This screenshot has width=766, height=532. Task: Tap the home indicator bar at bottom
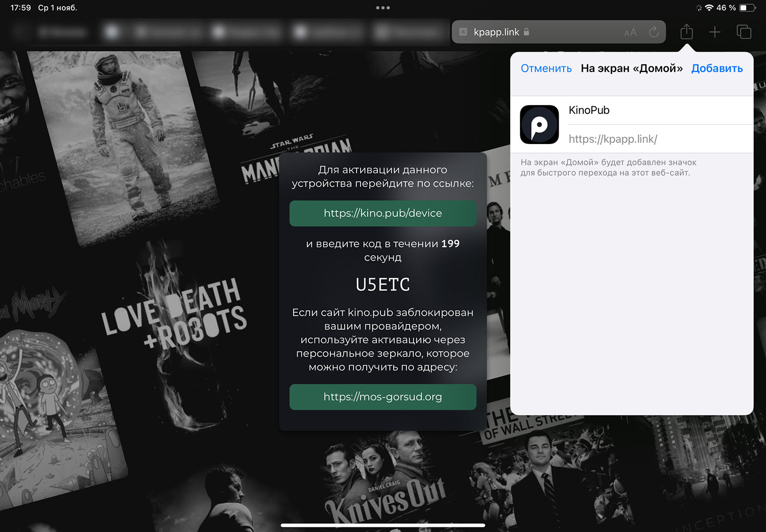(x=383, y=525)
